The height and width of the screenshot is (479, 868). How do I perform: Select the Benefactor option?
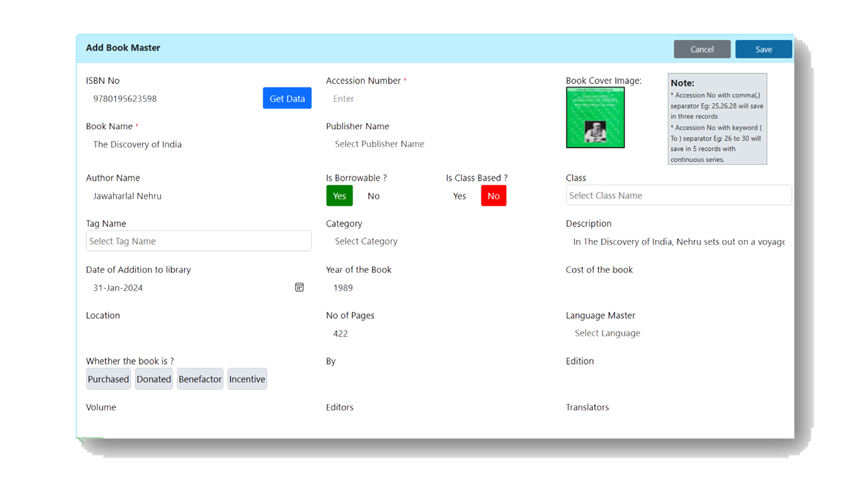tap(200, 379)
